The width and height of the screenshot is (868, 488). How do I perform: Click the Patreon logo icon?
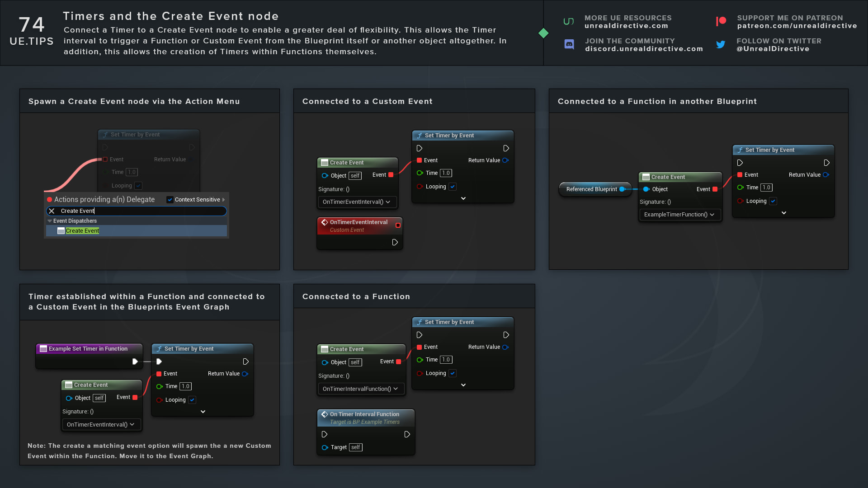[721, 21]
